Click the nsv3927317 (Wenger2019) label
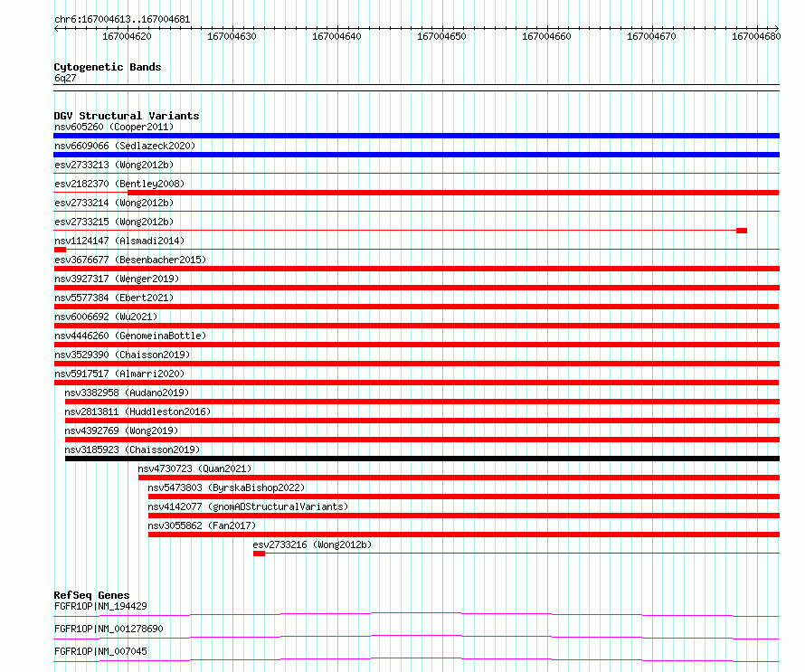The width and height of the screenshot is (805, 672). 117,279
